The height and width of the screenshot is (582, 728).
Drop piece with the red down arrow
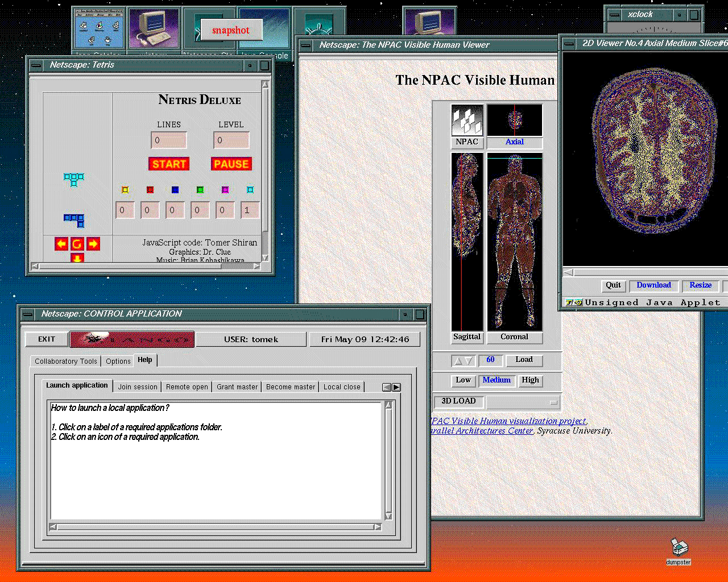pyautogui.click(x=77, y=258)
